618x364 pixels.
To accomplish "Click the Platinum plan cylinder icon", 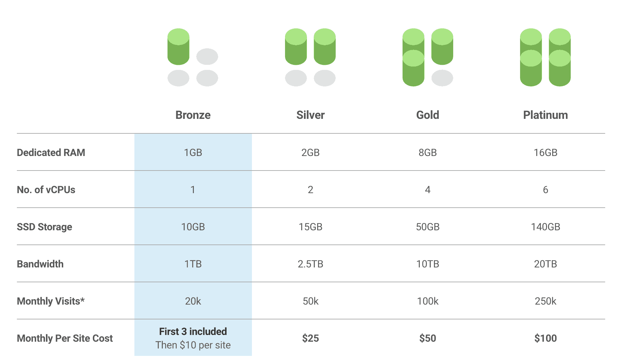I will tap(545, 57).
